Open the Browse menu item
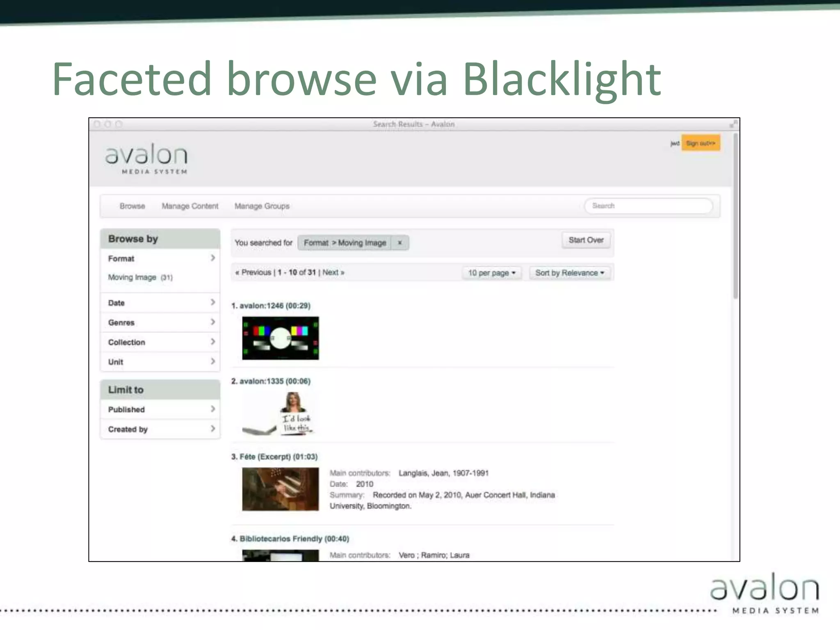The image size is (840, 630). [x=132, y=206]
